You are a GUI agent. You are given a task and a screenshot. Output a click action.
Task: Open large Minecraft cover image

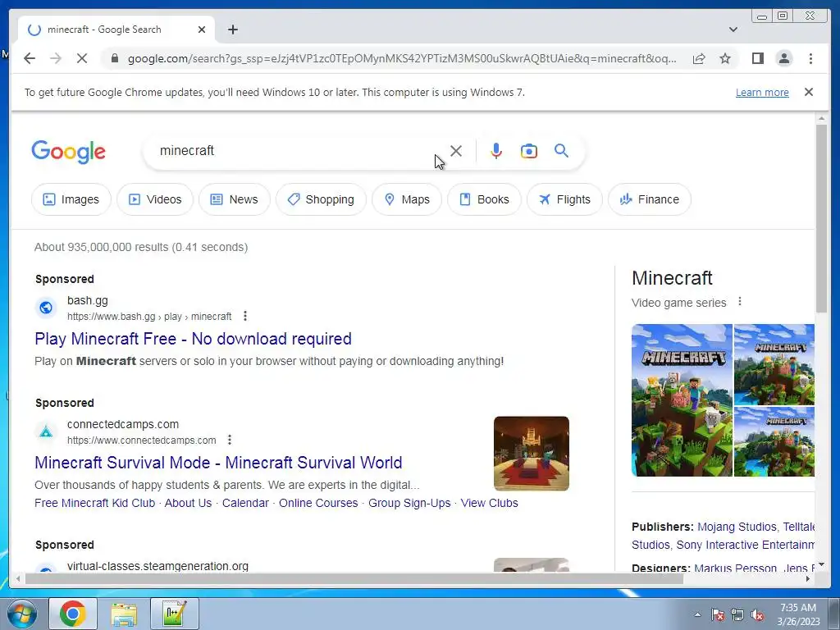tap(682, 400)
